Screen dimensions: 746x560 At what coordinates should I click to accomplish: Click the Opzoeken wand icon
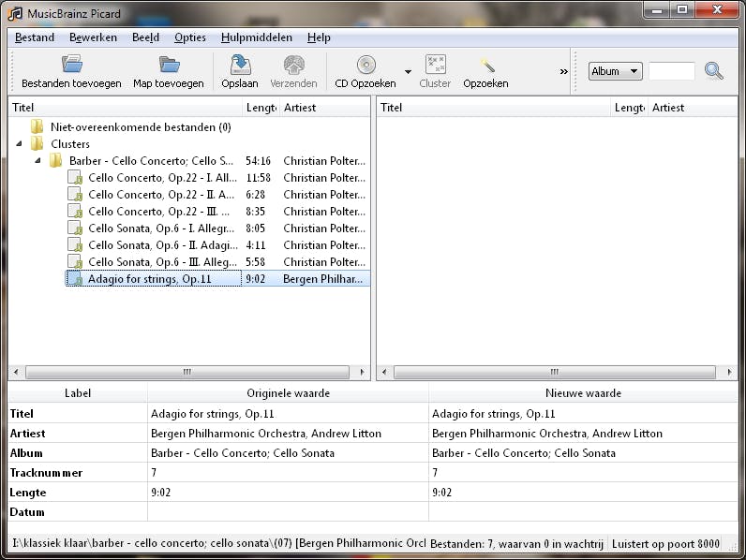point(487,66)
